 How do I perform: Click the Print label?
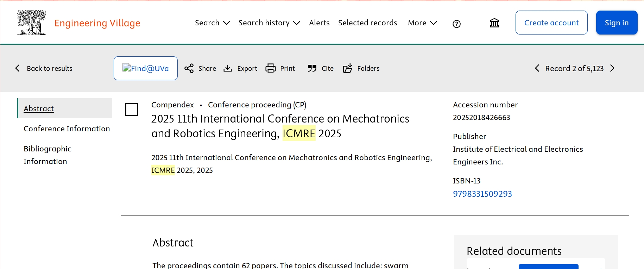[288, 68]
